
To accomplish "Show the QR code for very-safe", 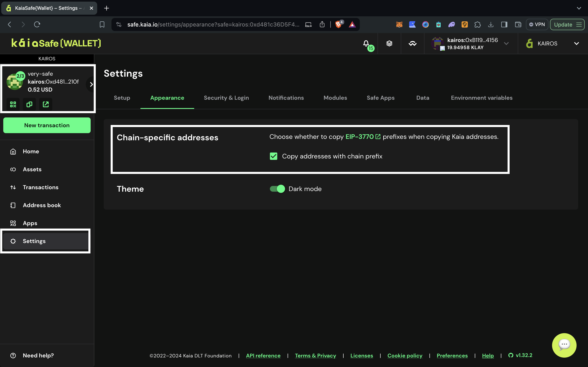I will click(13, 104).
